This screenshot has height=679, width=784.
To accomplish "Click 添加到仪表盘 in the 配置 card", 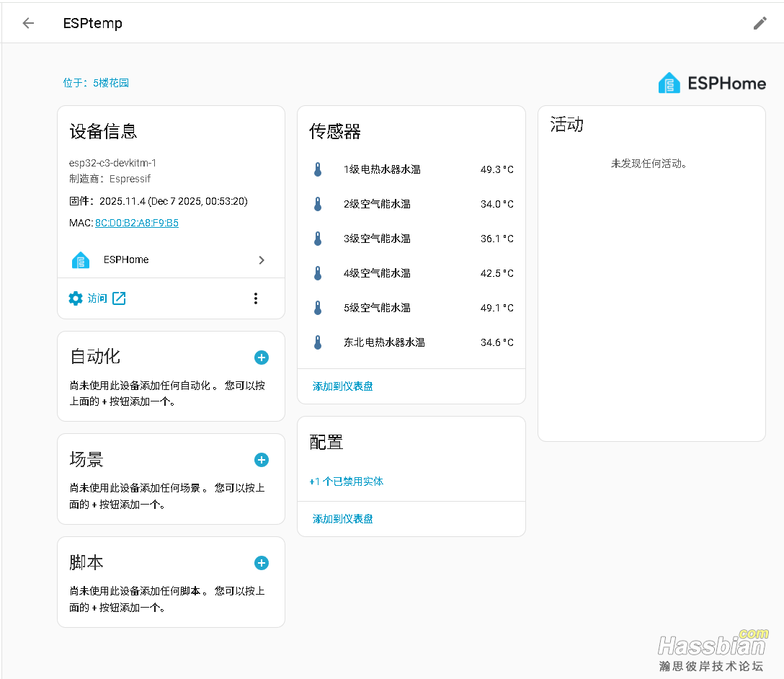I will (342, 518).
